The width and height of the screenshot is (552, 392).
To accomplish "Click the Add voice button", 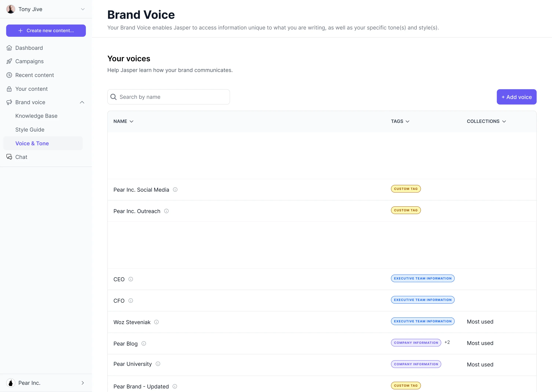I will [516, 97].
